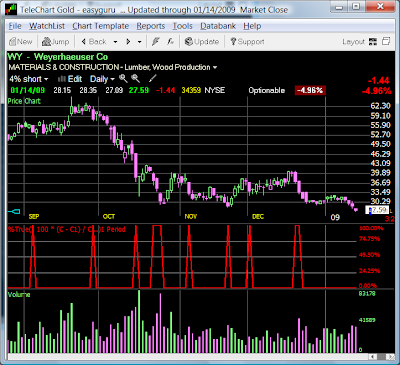Open the Chart Template menu
Image resolution: width=400 pixels, height=365 pixels.
100,26
